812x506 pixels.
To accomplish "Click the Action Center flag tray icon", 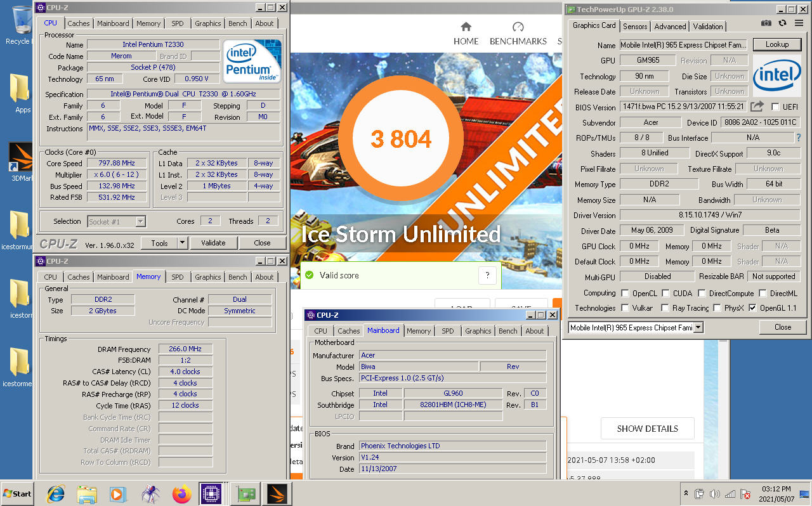I will coord(745,493).
